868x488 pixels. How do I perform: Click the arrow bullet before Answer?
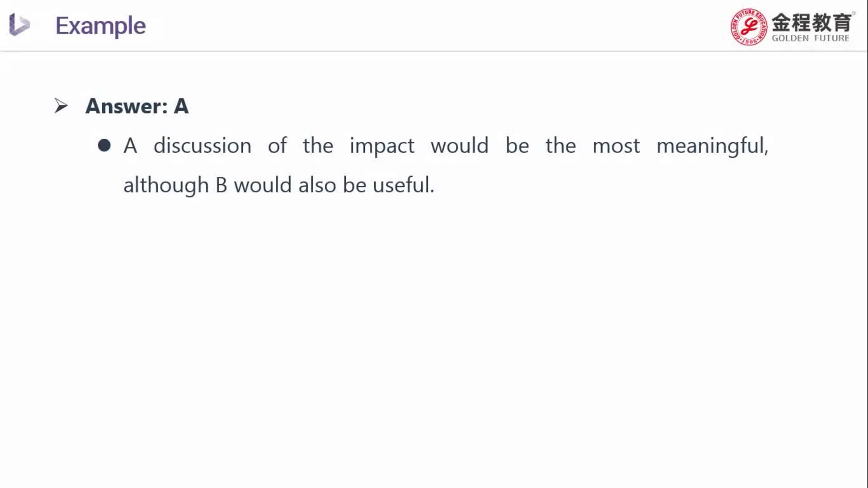pos(61,106)
